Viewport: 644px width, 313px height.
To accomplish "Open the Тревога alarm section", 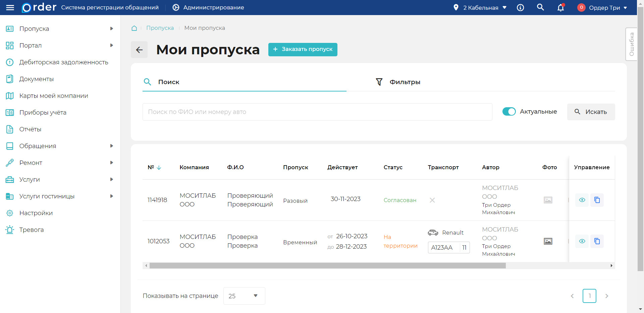I will 31,230.
